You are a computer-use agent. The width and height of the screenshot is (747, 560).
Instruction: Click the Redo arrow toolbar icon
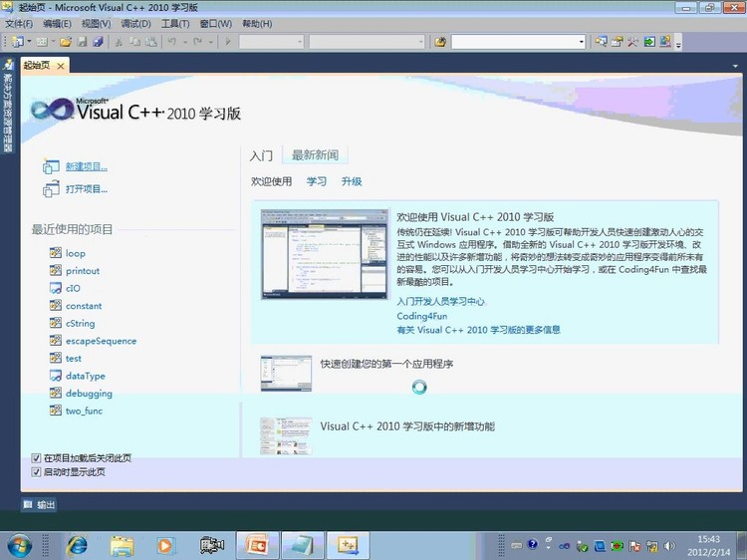(198, 42)
